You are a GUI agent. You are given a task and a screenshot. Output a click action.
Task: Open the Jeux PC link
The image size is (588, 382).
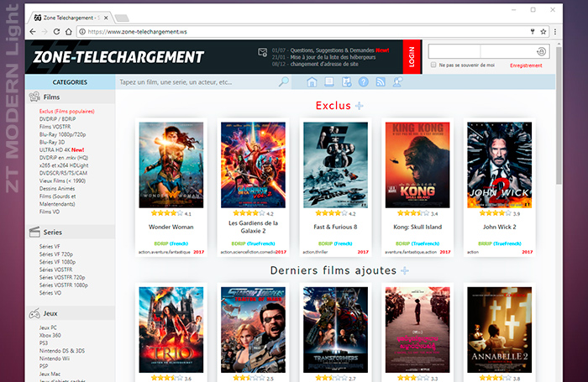(48, 327)
